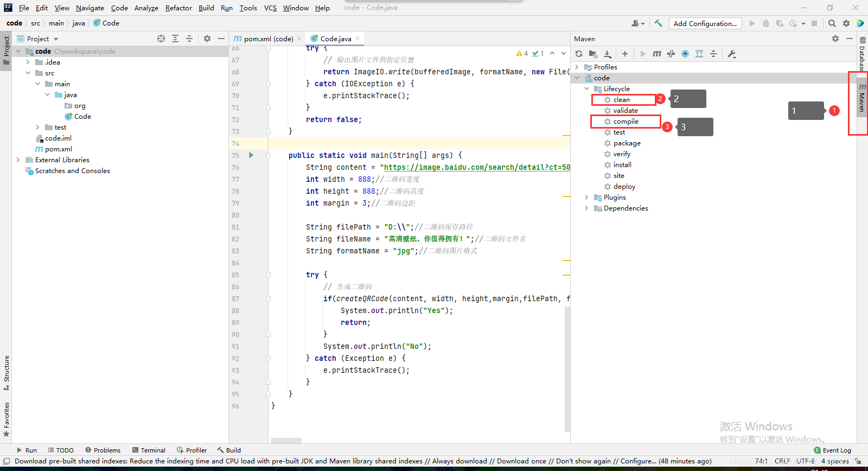Screen dimensions: 868x471
Task: Open Search Everywhere magnifier icon
Action: point(832,23)
